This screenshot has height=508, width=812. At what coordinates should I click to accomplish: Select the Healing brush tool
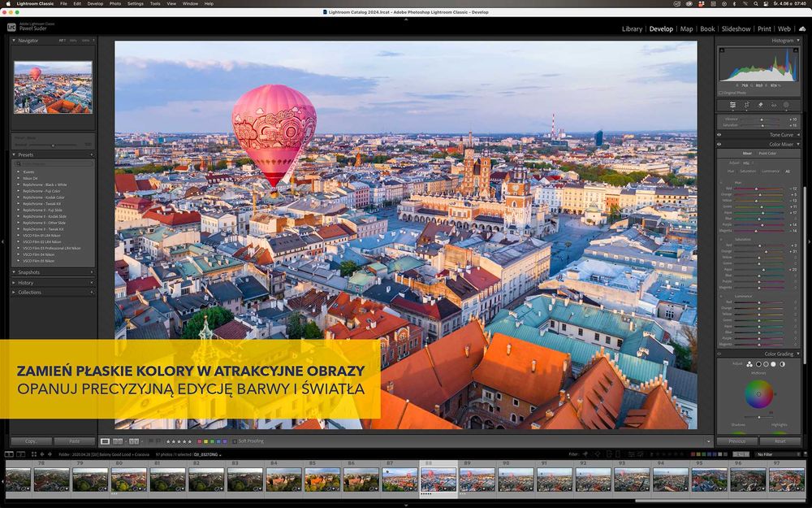760,105
